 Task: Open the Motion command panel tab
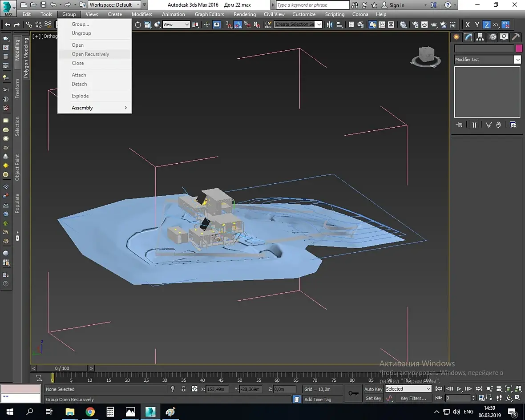492,37
